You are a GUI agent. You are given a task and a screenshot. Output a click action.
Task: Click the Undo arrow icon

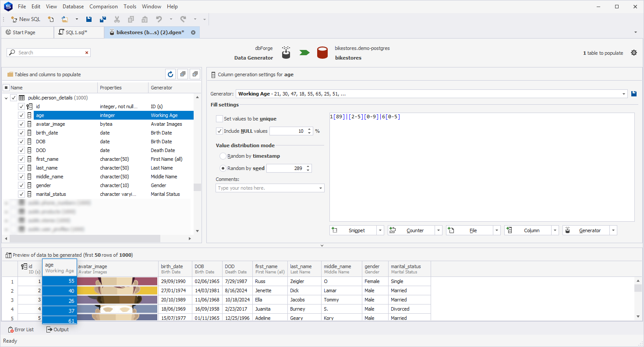[159, 19]
